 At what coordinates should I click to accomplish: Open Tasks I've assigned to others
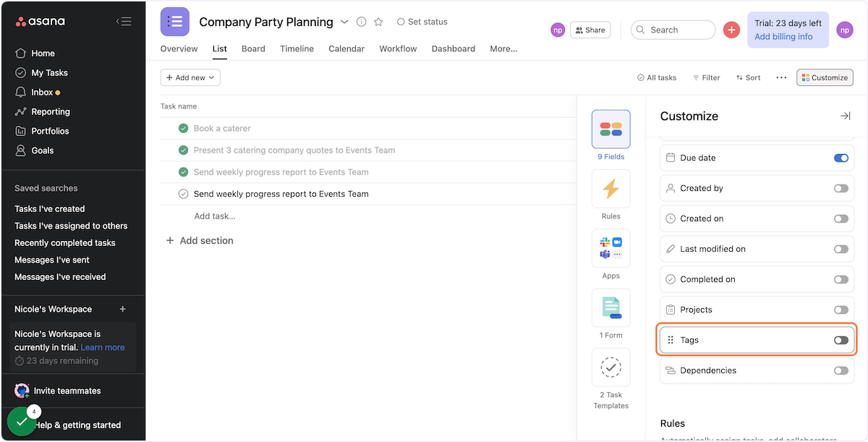point(71,226)
